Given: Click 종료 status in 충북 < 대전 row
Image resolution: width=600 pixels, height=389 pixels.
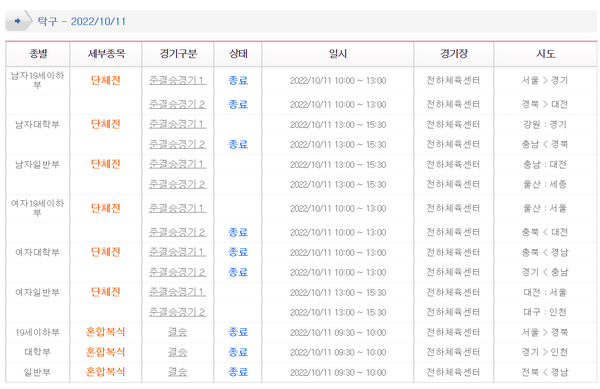Looking at the screenshot, I should (238, 232).
